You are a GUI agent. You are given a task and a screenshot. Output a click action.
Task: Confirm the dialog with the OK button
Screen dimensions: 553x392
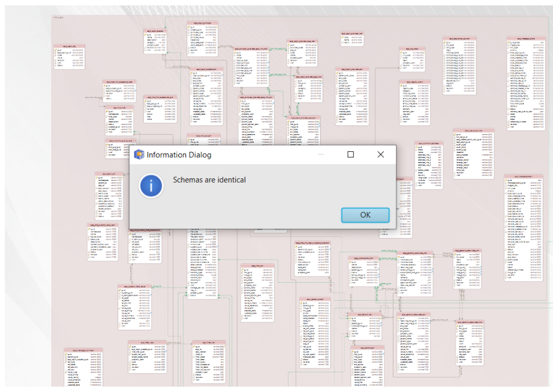(x=365, y=215)
